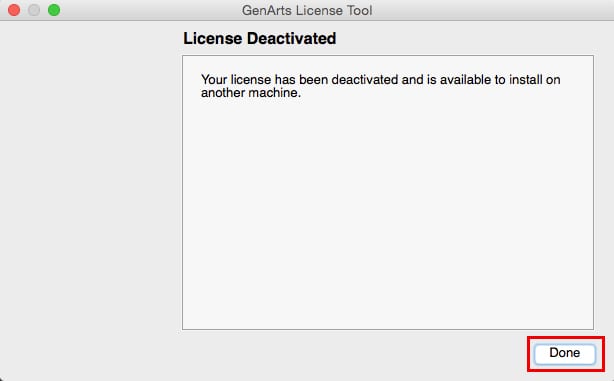Image resolution: width=614 pixels, height=381 pixels.
Task: Click the 'Your license has been deactivated' message
Action: click(381, 86)
